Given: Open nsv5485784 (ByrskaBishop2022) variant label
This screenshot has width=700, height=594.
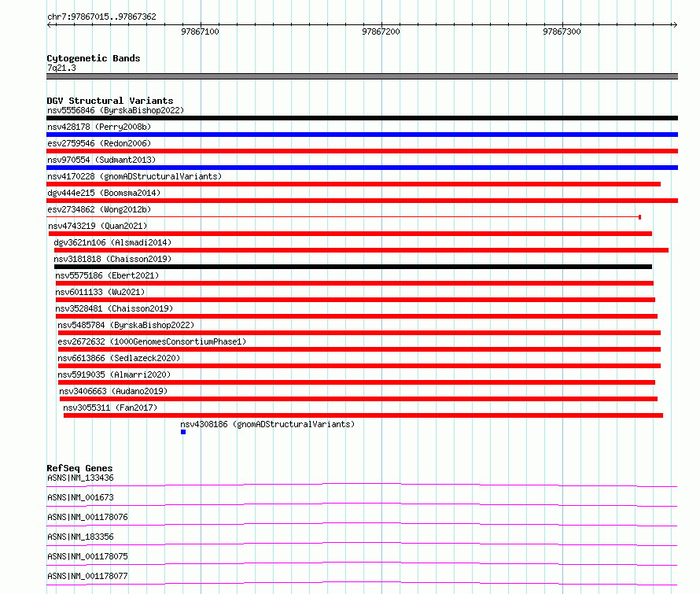Looking at the screenshot, I should [x=126, y=325].
